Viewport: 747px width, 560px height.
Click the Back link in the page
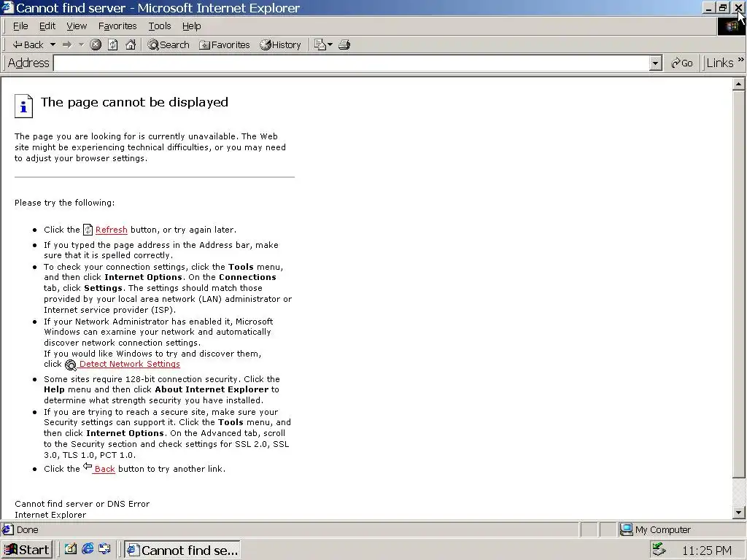click(105, 469)
